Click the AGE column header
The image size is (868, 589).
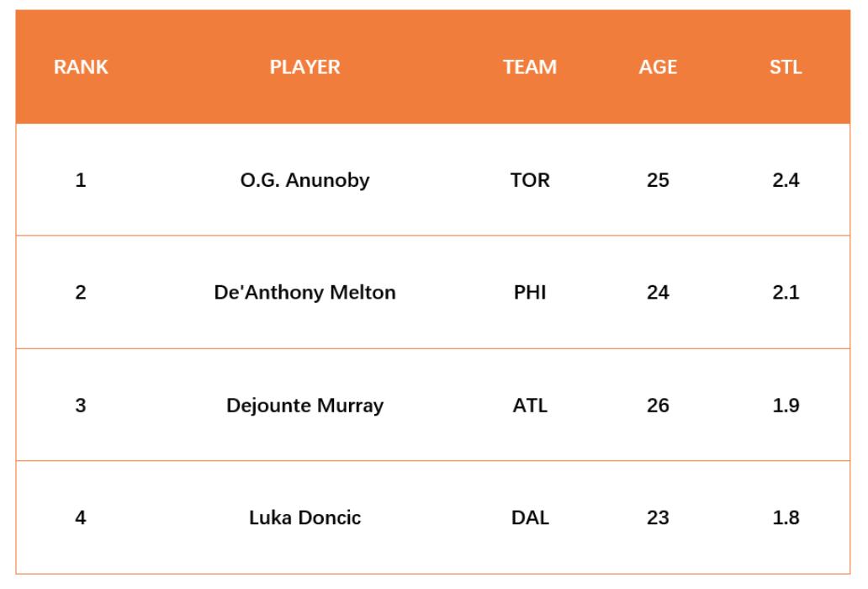pos(658,67)
